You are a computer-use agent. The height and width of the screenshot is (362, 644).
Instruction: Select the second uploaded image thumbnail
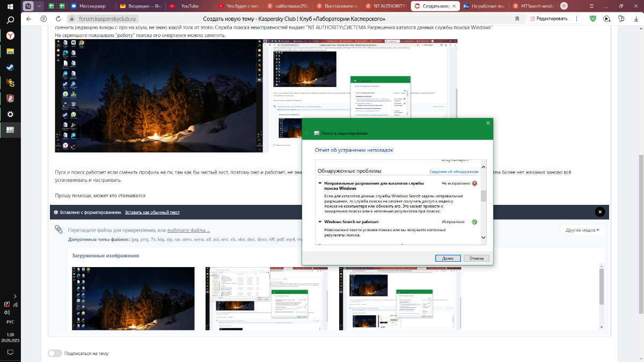[x=267, y=299]
